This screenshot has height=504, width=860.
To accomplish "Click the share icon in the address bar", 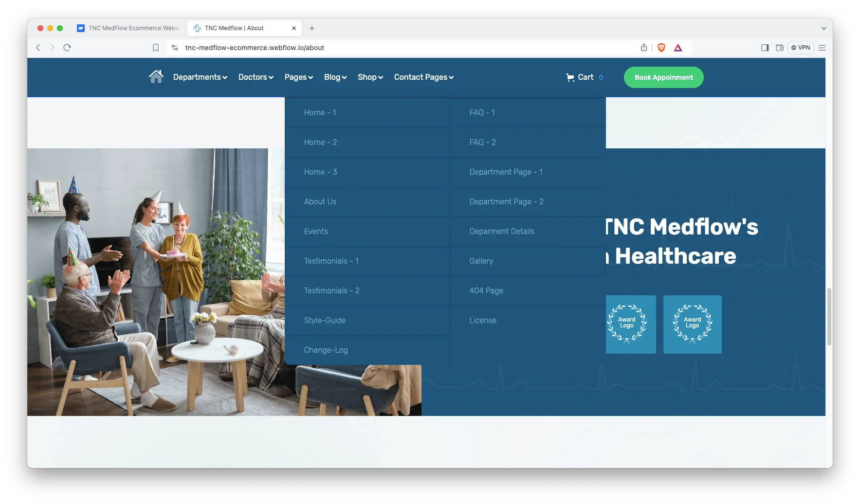I will (644, 48).
